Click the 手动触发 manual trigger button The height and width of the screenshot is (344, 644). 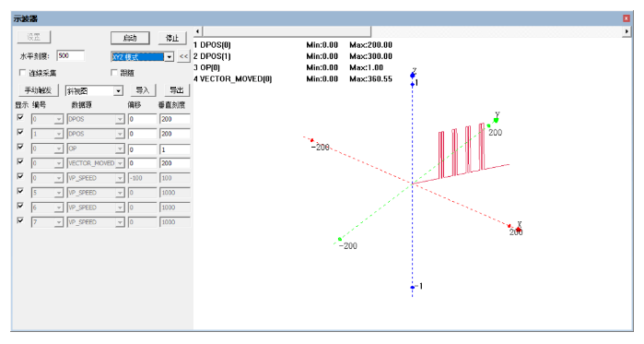38,90
